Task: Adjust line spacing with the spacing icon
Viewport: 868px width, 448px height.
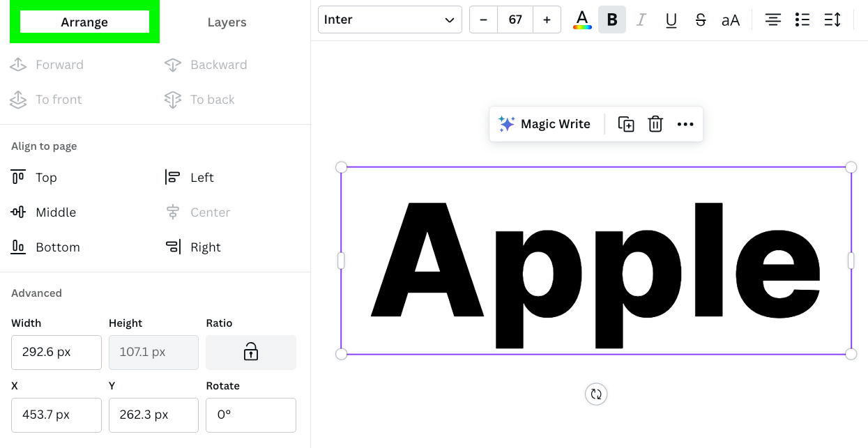Action: pyautogui.click(x=832, y=19)
